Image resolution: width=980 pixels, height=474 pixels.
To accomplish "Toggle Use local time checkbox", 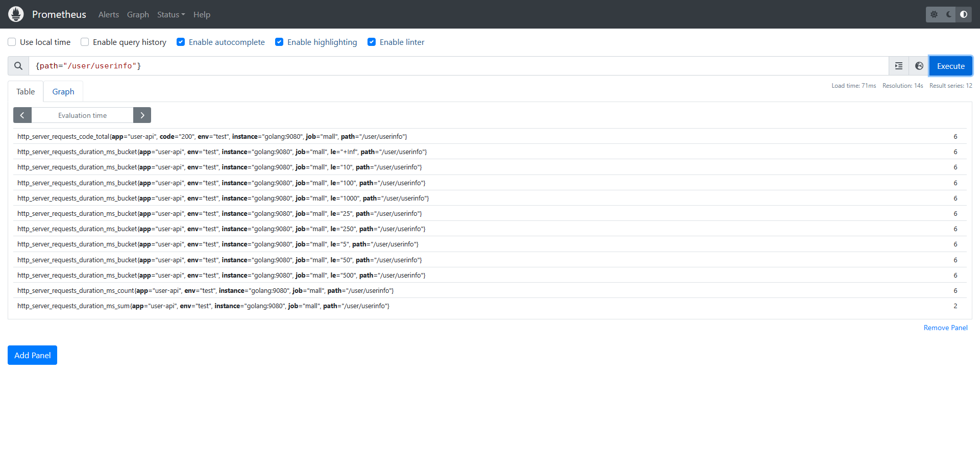I will (x=12, y=42).
